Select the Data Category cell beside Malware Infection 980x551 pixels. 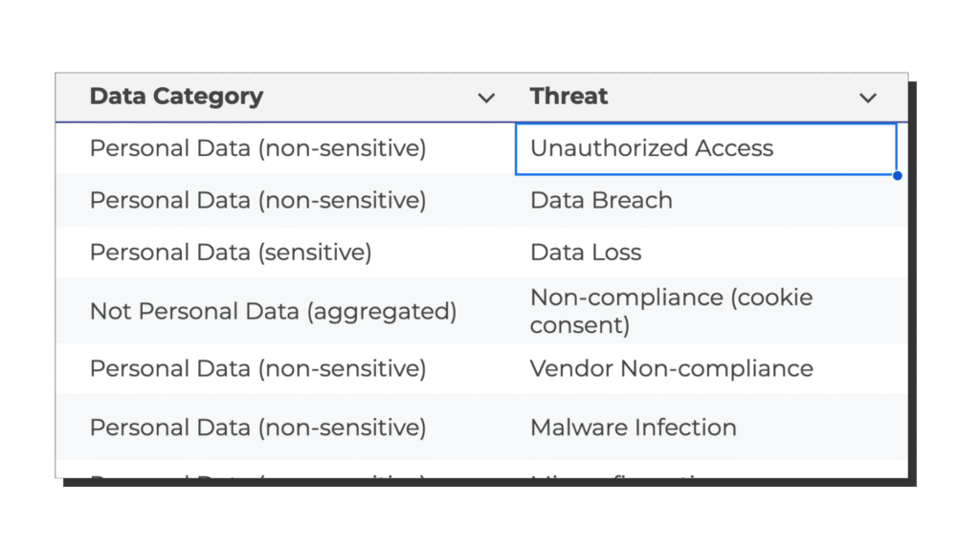[x=257, y=427]
